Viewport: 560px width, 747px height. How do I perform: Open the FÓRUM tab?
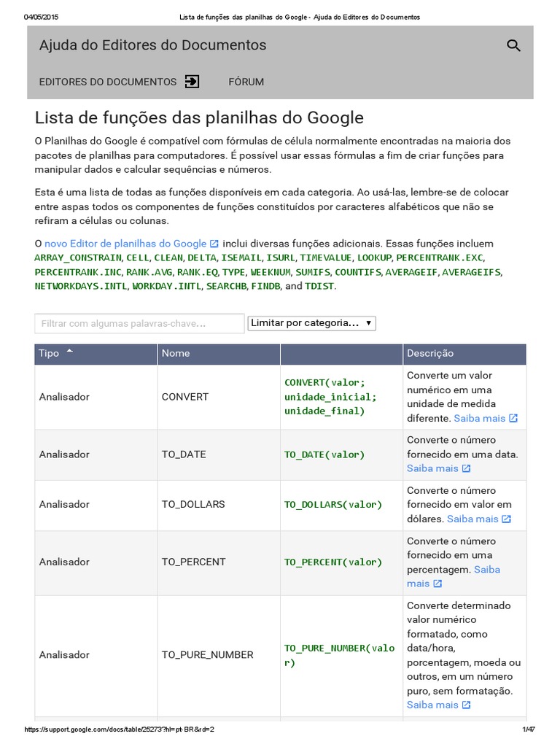[246, 82]
